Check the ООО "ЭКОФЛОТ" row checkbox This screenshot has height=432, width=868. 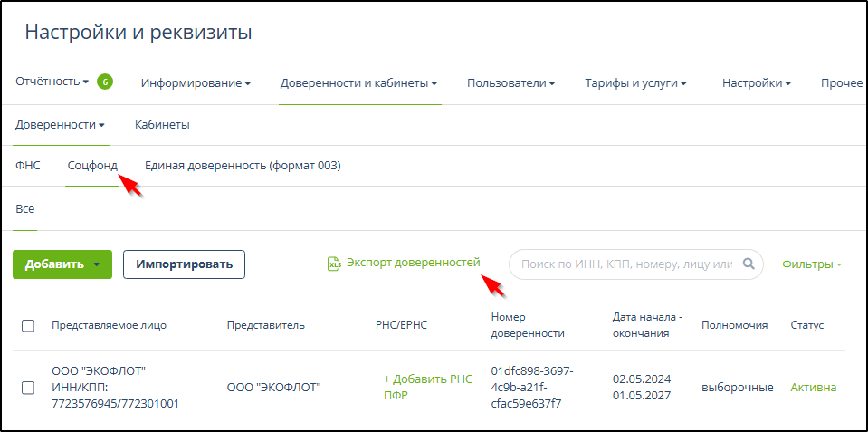click(x=28, y=388)
